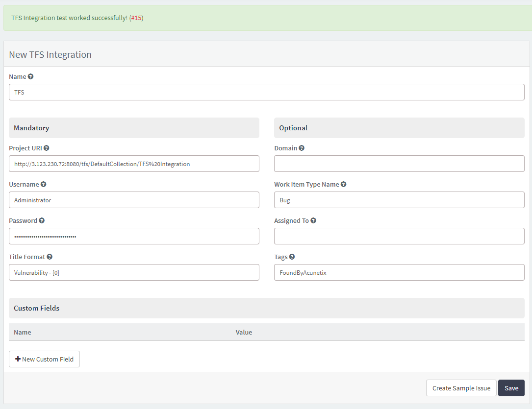Click the Tags help icon
532x409 pixels.
coord(292,257)
